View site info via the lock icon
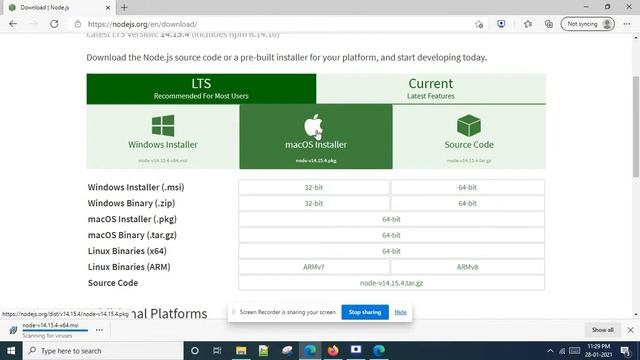The width and height of the screenshot is (640, 360). click(x=78, y=24)
